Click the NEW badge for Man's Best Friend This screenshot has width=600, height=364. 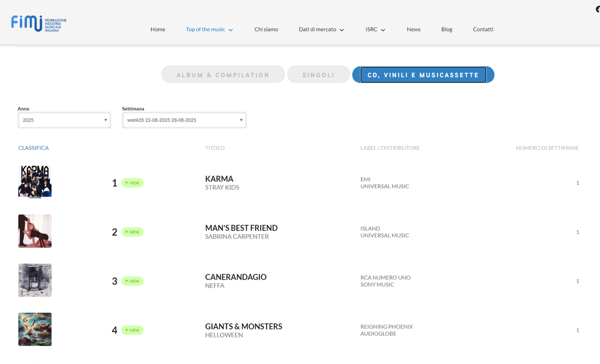pos(132,232)
